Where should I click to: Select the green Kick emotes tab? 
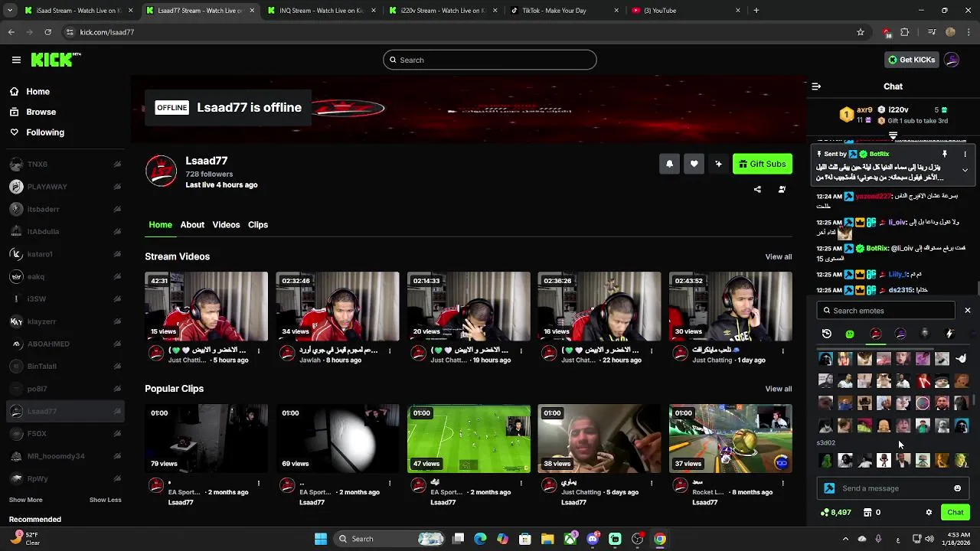pyautogui.click(x=850, y=334)
